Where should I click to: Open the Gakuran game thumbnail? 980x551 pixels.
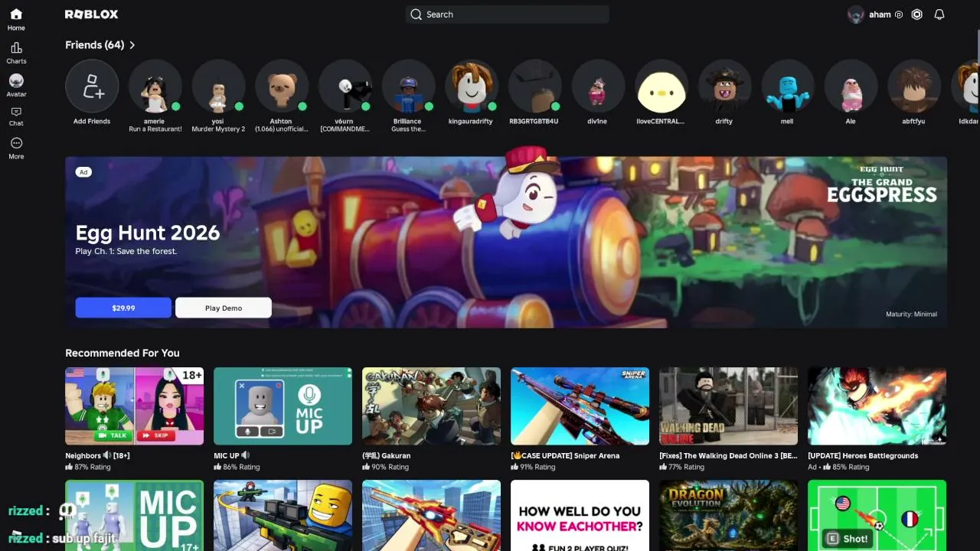(432, 406)
